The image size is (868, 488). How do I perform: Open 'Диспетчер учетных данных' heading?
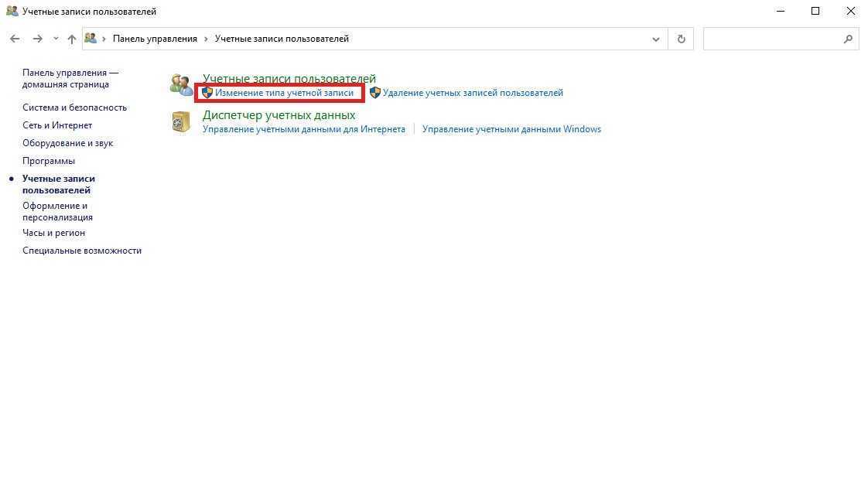(x=279, y=115)
